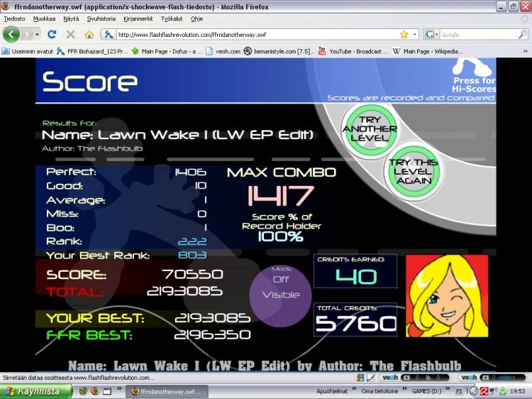
Task: Click the Käynnistä start button
Action: click(x=36, y=391)
